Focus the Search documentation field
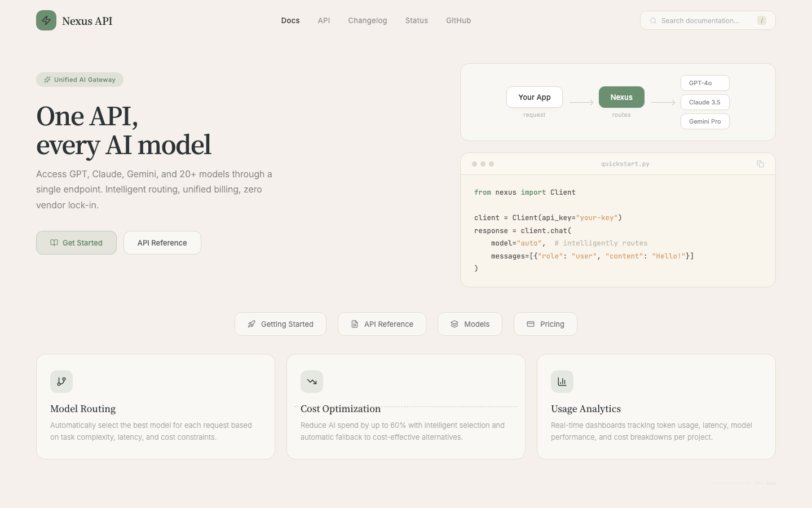Viewport: 812px width, 508px height. pyautogui.click(x=708, y=20)
